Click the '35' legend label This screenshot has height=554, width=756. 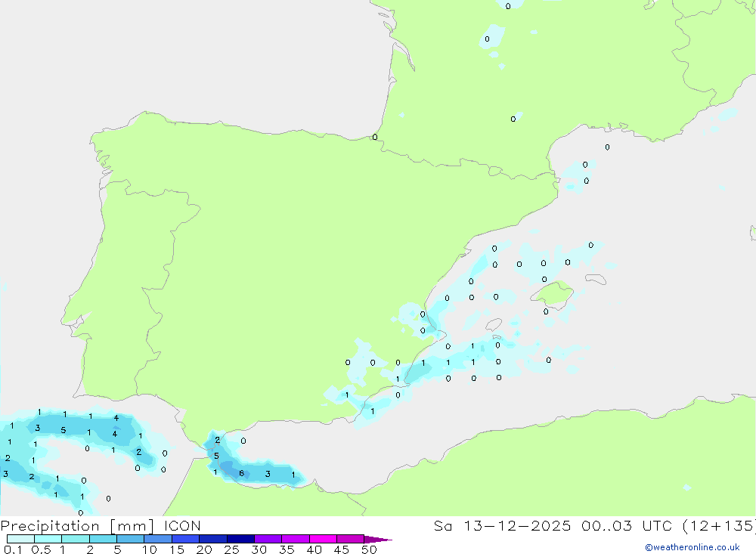(287, 549)
